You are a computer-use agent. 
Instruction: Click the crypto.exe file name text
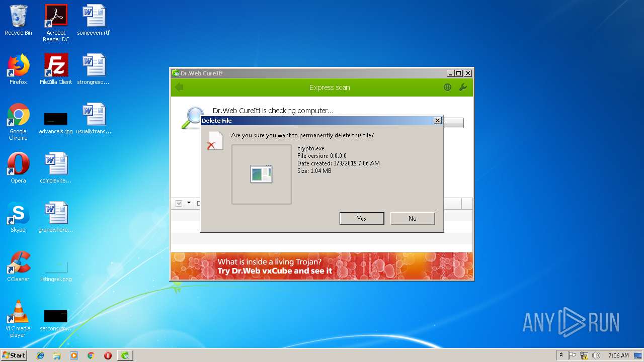pyautogui.click(x=311, y=148)
